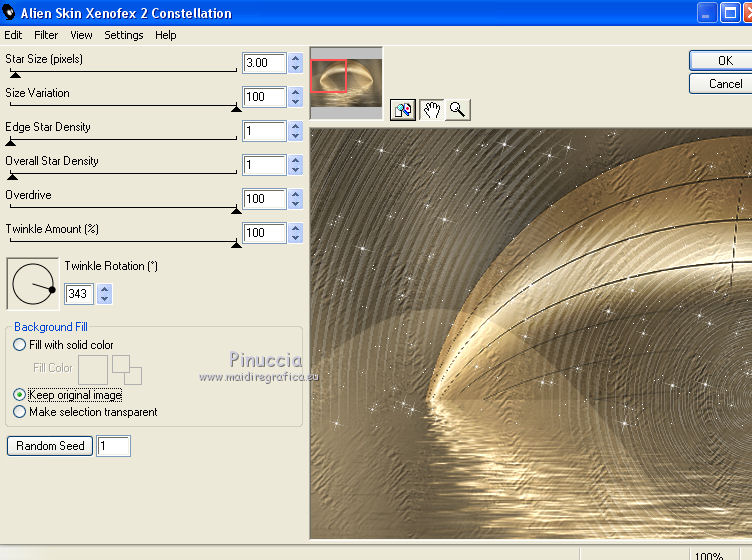Increase Twinkle Amount with up arrow

(296, 228)
